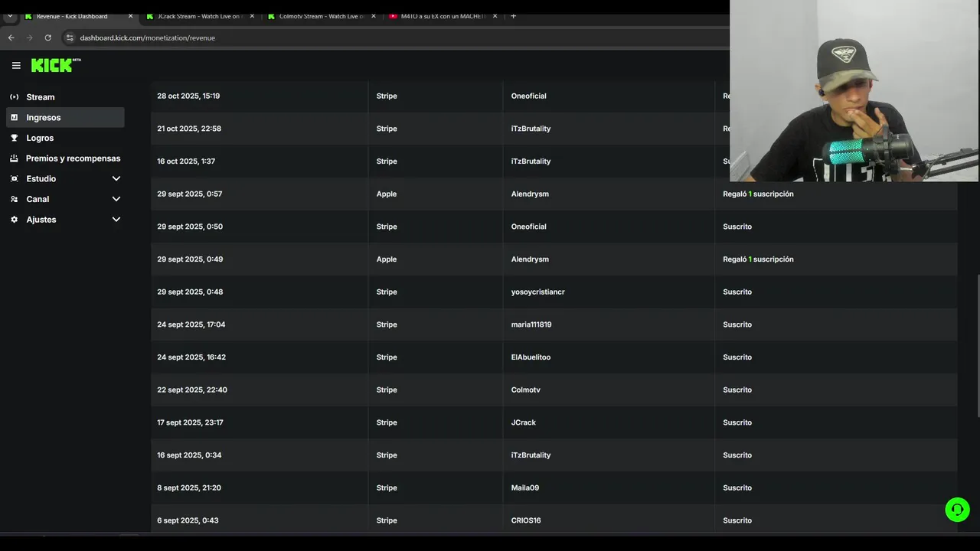This screenshot has width=980, height=551.
Task: Open the hamburger menu beside the Kick logo
Action: coord(16,65)
